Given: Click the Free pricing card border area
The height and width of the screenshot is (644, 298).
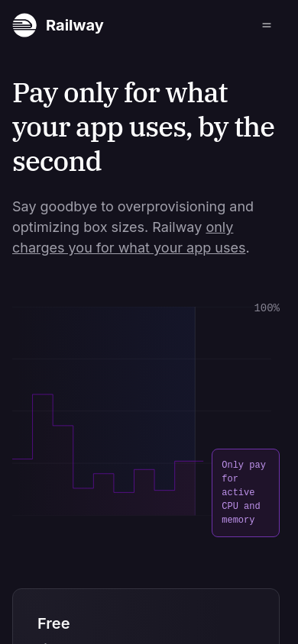Looking at the screenshot, I should tap(146, 589).
